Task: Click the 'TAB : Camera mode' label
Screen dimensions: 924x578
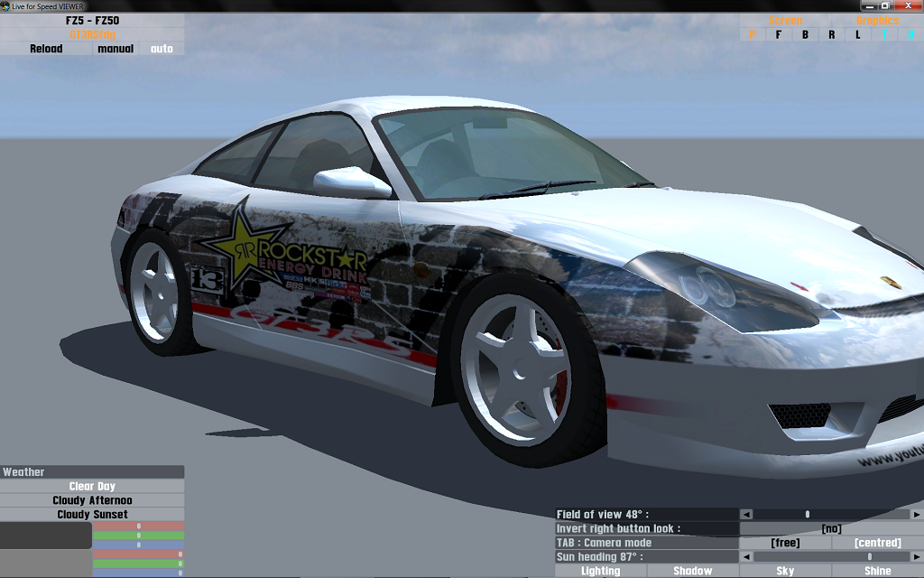Action: (x=647, y=543)
